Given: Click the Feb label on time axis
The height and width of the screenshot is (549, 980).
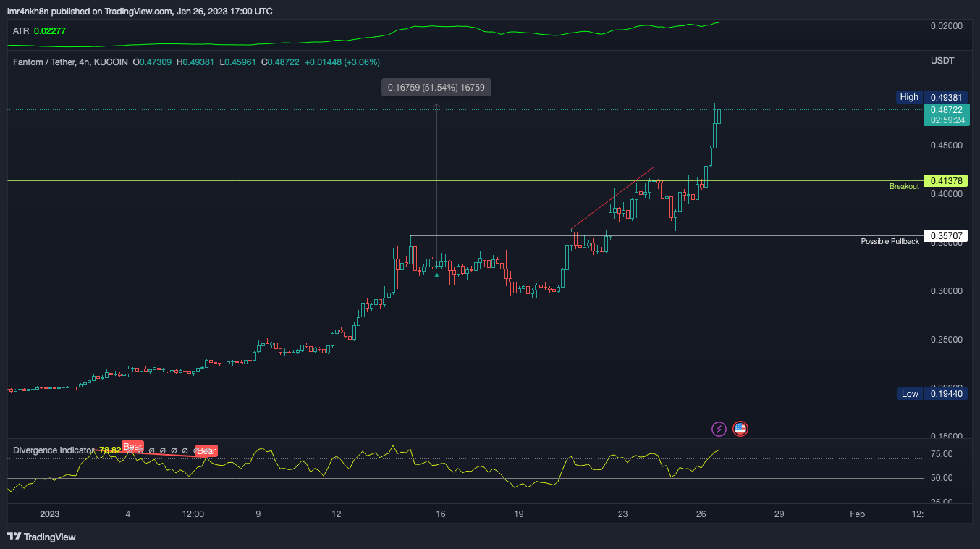Looking at the screenshot, I should tap(857, 514).
